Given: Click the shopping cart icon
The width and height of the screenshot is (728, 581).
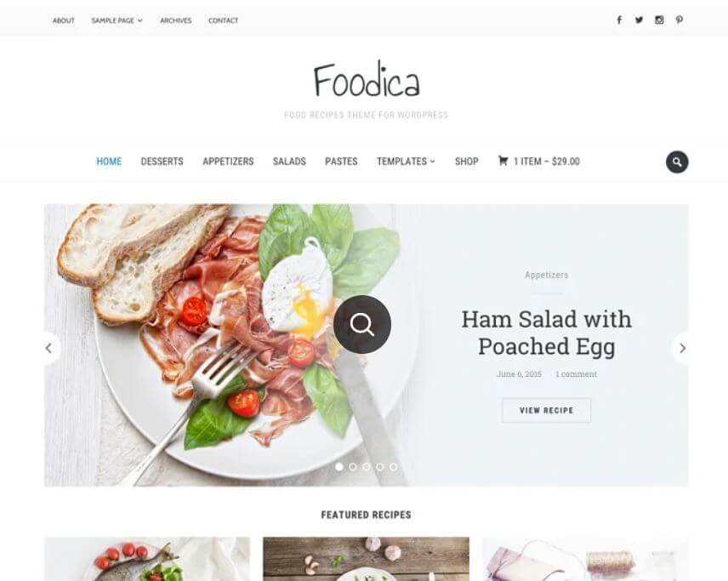Looking at the screenshot, I should [x=503, y=161].
